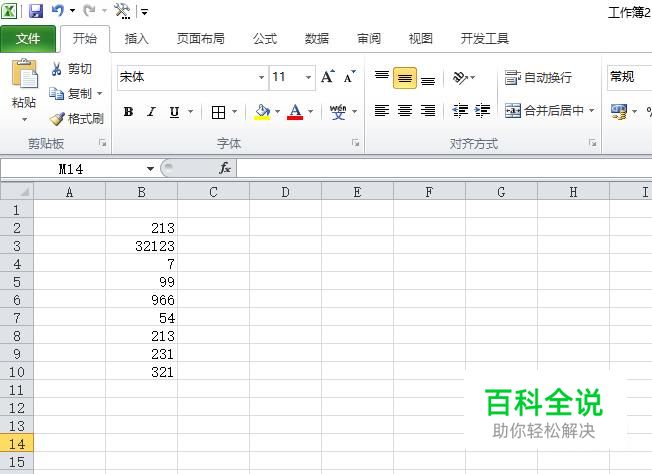Viewport: 652px width, 474px height.
Task: Select the cell containing 54
Action: click(141, 318)
